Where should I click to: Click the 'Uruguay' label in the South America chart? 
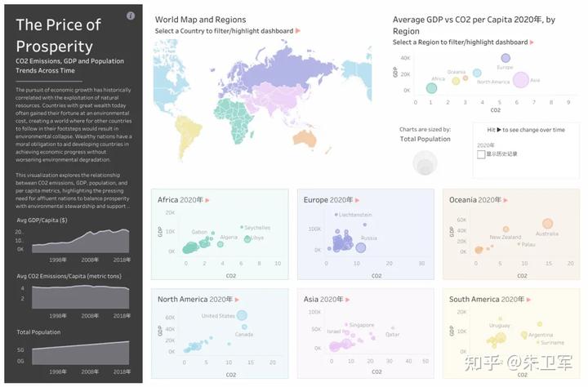tap(499, 326)
